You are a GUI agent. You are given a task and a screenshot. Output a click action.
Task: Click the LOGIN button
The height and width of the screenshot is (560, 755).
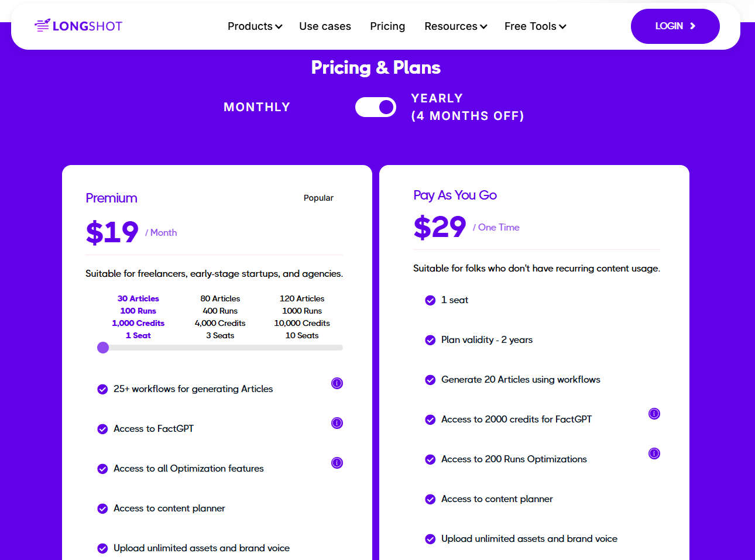pyautogui.click(x=675, y=26)
